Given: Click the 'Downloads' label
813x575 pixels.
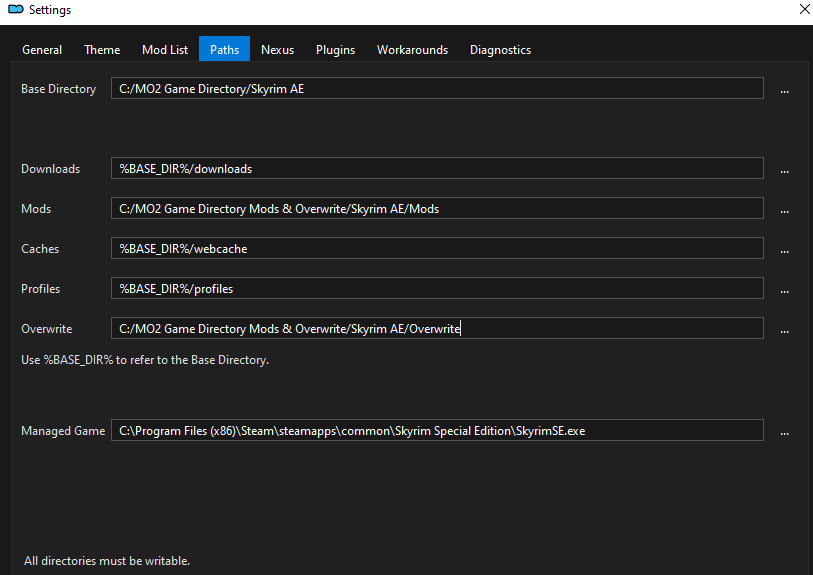Looking at the screenshot, I should (x=50, y=169).
